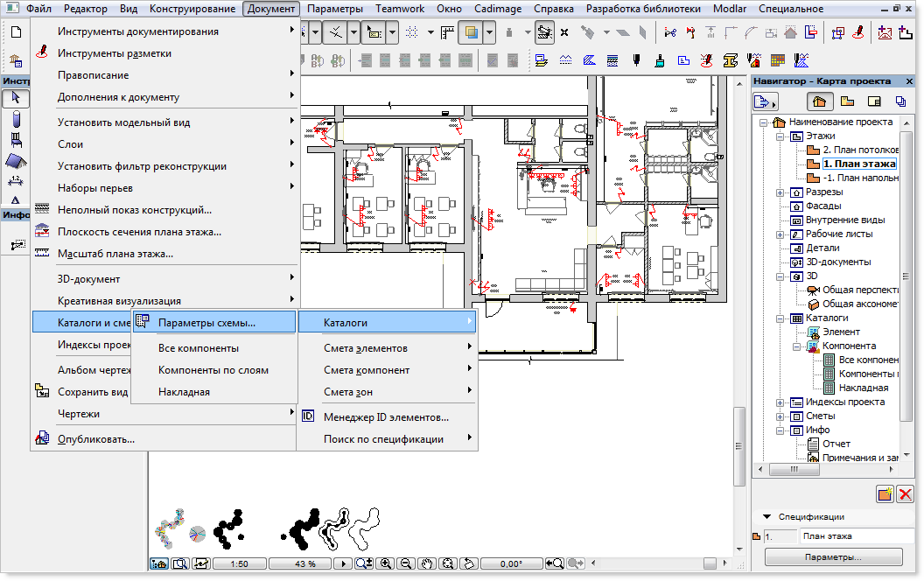924x581 pixels.
Task: Click the New document icon
Action: tap(17, 31)
